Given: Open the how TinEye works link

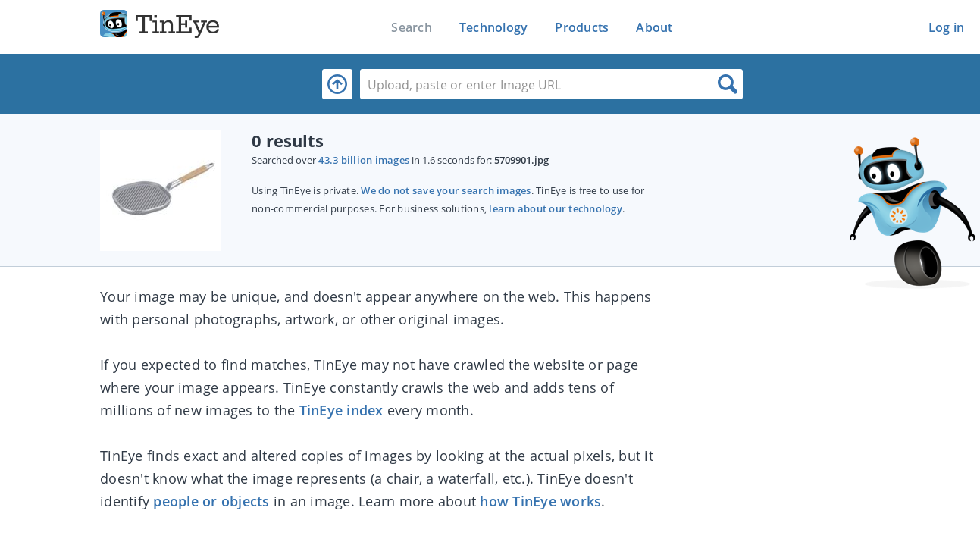Looking at the screenshot, I should click(x=540, y=501).
